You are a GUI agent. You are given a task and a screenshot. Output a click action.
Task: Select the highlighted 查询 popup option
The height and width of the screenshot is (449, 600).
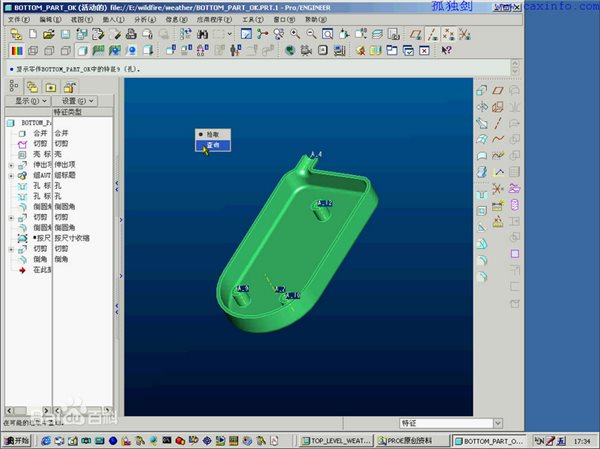212,145
